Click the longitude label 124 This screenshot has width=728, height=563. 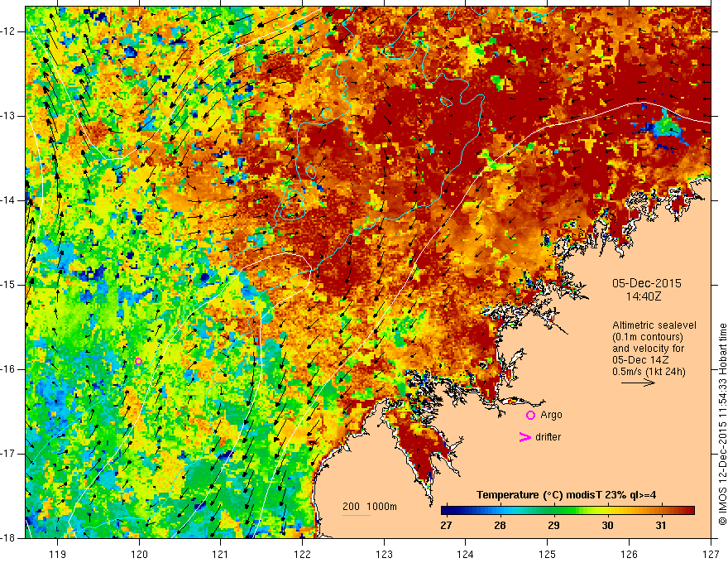click(x=466, y=554)
